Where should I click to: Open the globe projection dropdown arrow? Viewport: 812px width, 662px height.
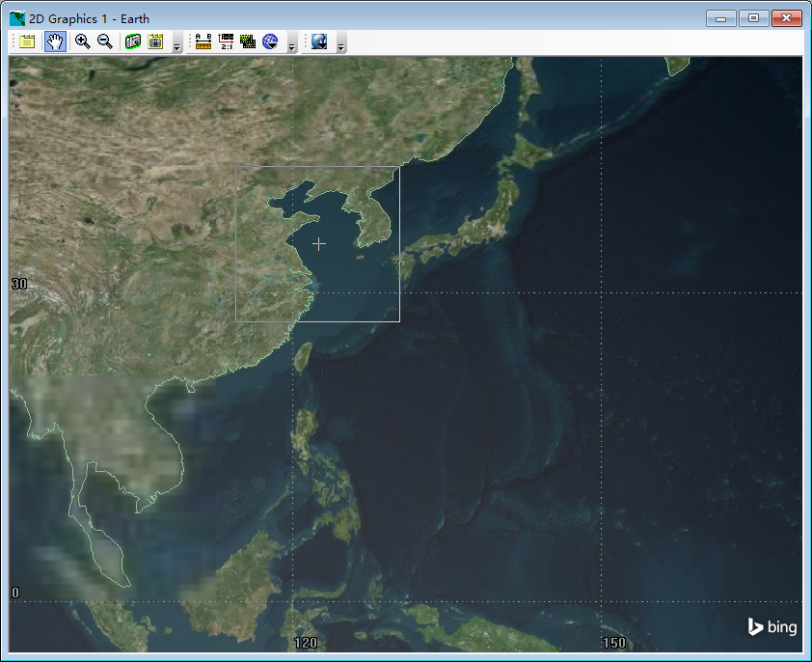point(270,41)
